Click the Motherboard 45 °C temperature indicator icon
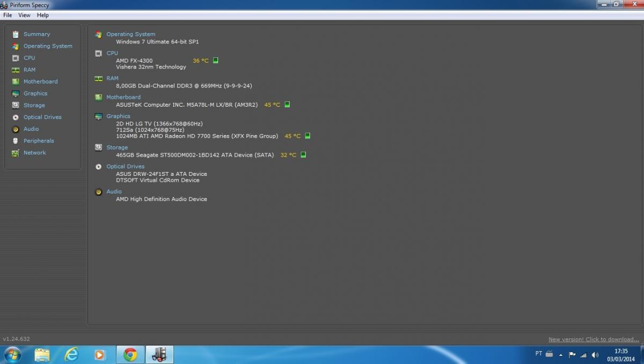Screen dimensions: 644x364 click(x=287, y=105)
